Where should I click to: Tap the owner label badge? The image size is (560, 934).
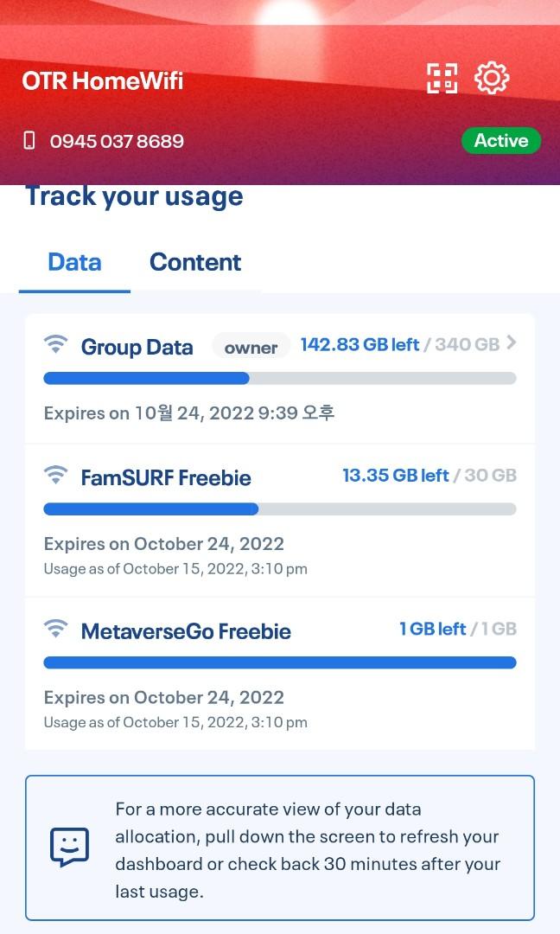[251, 348]
